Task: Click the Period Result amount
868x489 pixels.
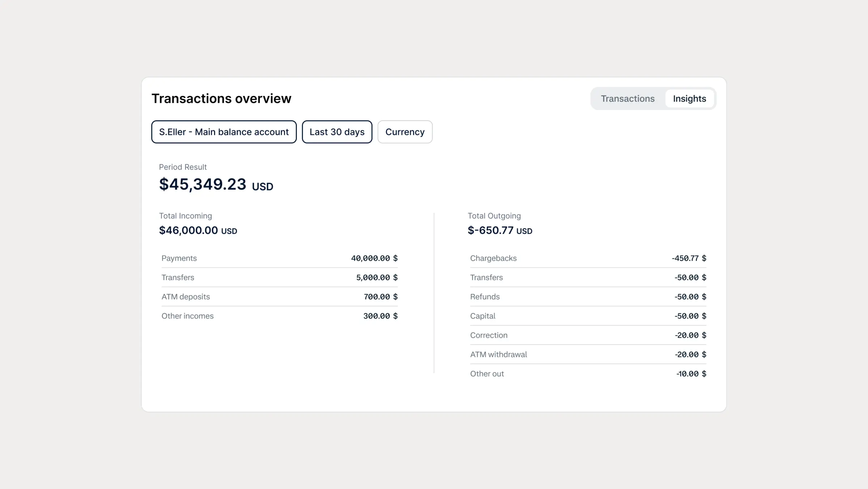Action: pyautogui.click(x=203, y=185)
